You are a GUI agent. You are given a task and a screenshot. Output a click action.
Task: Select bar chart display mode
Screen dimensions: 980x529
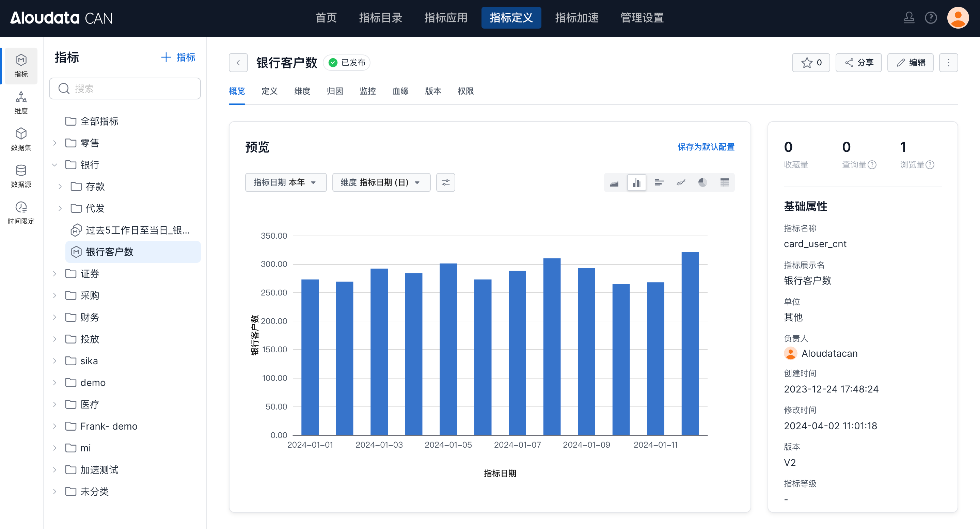tap(636, 183)
